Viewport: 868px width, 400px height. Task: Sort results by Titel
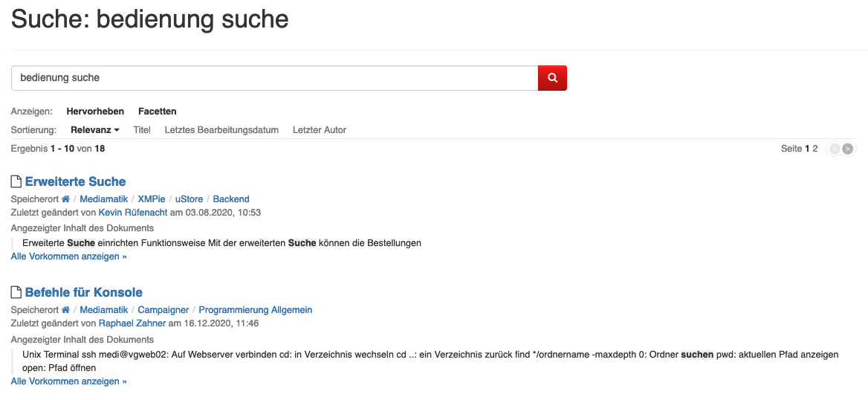click(142, 130)
